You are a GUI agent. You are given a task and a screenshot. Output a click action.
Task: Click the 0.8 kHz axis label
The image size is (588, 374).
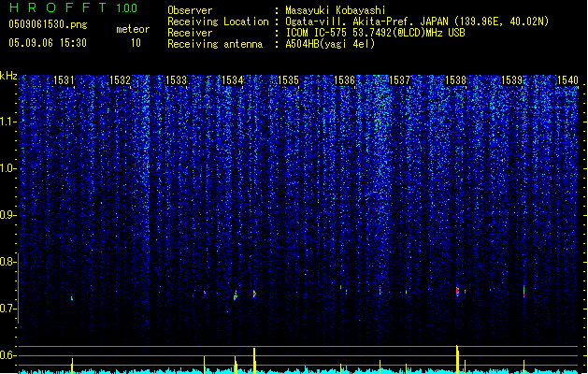point(8,262)
